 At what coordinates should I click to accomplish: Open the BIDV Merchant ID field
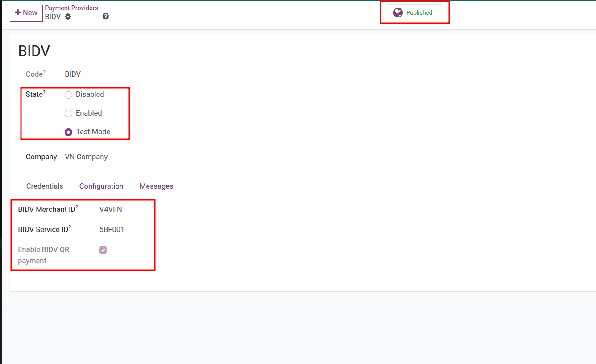point(111,209)
